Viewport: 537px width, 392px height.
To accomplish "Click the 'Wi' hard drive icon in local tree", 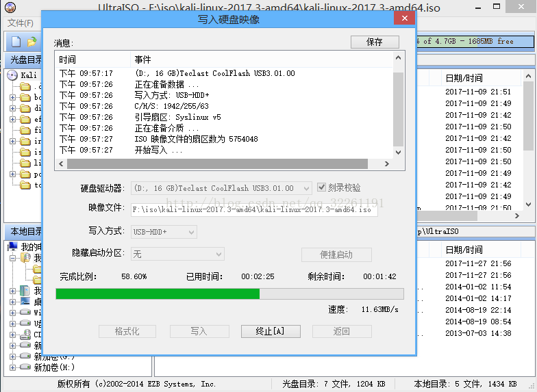I will click(25, 312).
